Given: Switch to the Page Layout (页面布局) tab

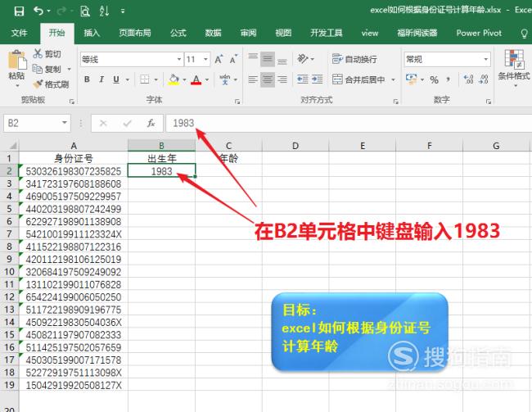Looking at the screenshot, I should coord(135,33).
